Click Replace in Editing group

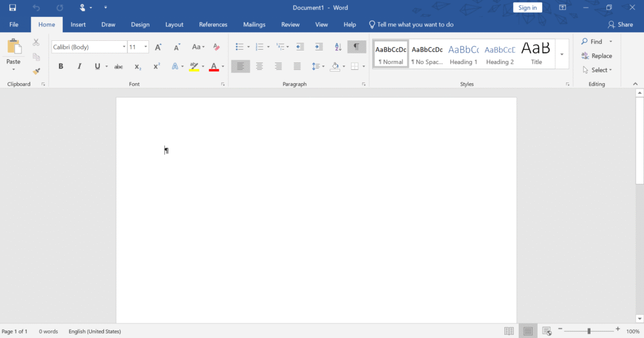tap(597, 55)
